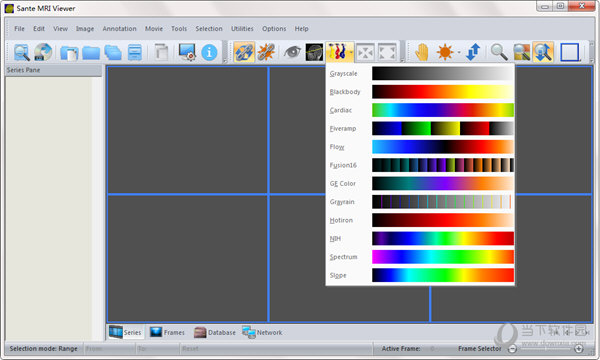Click the plus button on Frame Selector
The width and height of the screenshot is (600, 360).
[579, 349]
